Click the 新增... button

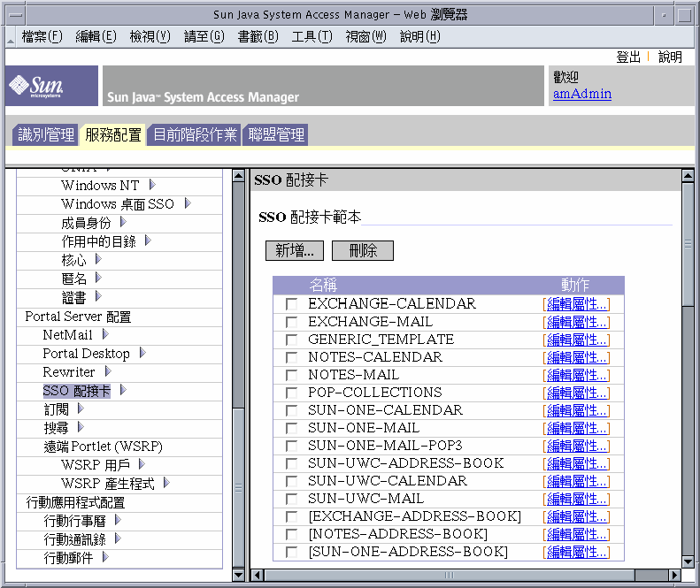point(294,251)
